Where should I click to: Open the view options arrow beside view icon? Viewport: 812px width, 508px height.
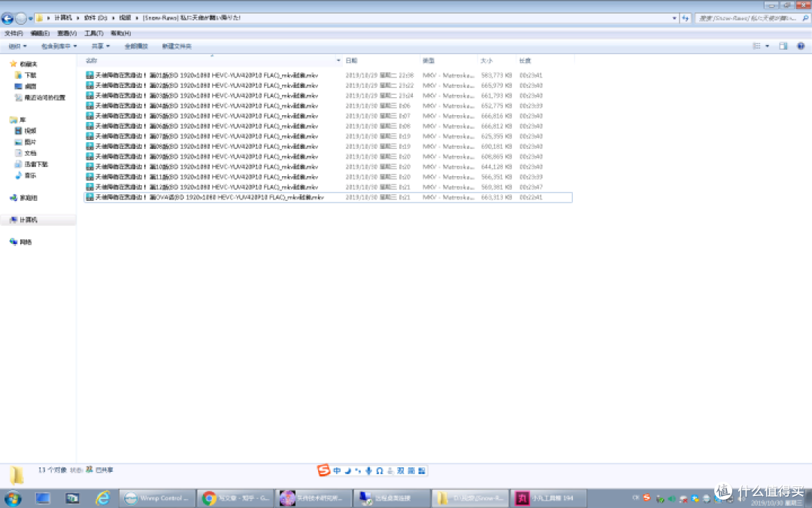[x=767, y=46]
